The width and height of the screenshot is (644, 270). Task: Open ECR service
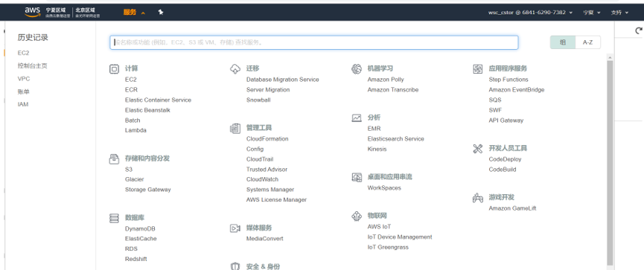click(x=131, y=89)
